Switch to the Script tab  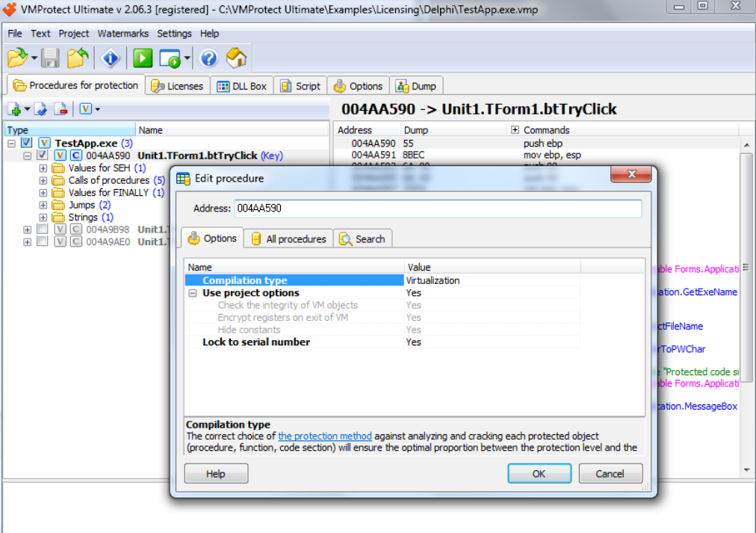(300, 86)
